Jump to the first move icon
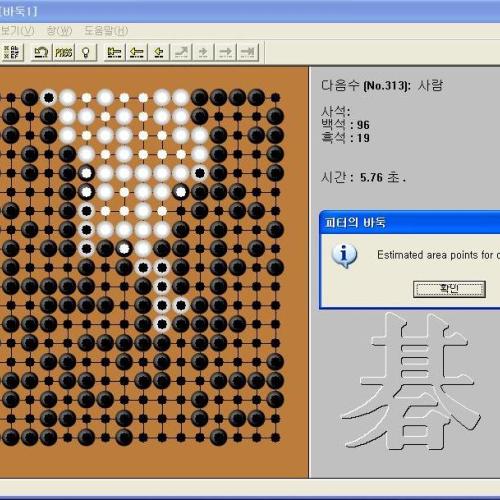 click(x=114, y=52)
